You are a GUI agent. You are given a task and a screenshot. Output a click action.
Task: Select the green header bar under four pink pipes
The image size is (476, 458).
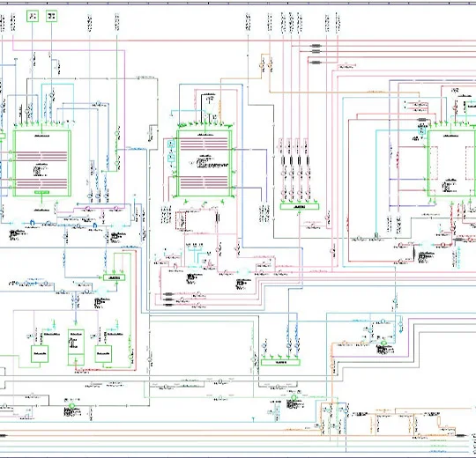click(300, 207)
